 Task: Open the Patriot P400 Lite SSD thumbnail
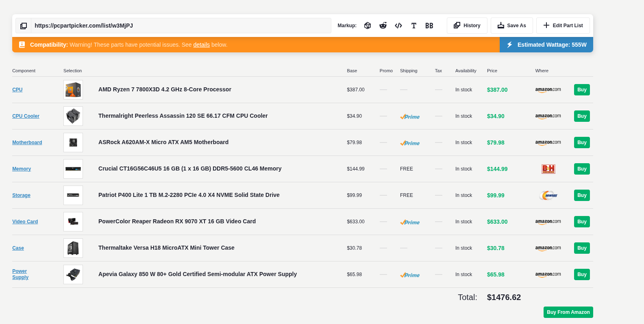tap(73, 195)
